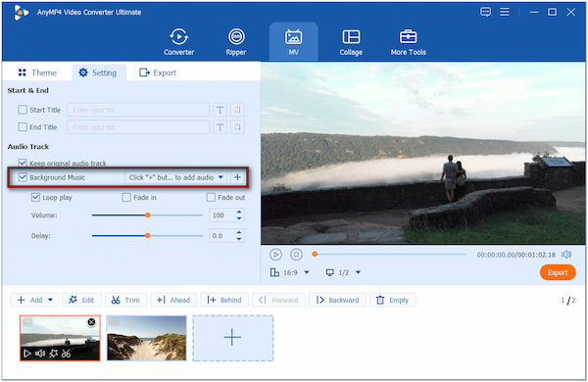This screenshot has width=588, height=382.
Task: Click the Trim button
Action: tap(125, 300)
